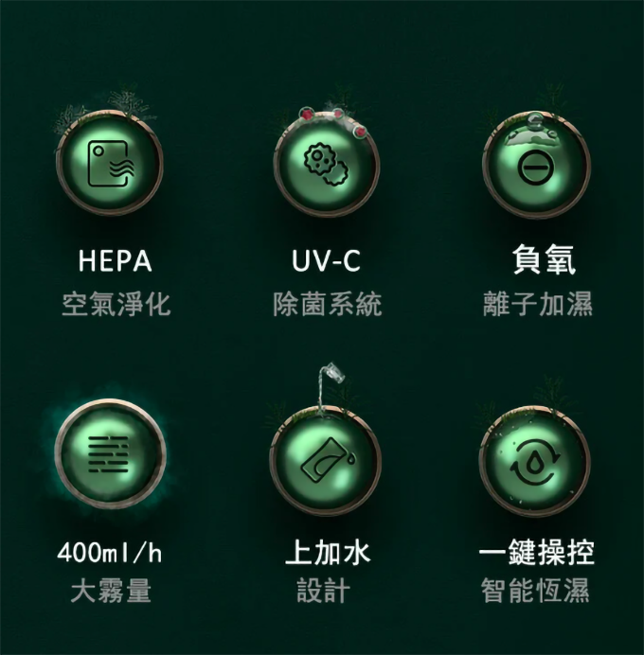Select the 大霧量 subtitle text
This screenshot has height=655, width=644.
(111, 591)
